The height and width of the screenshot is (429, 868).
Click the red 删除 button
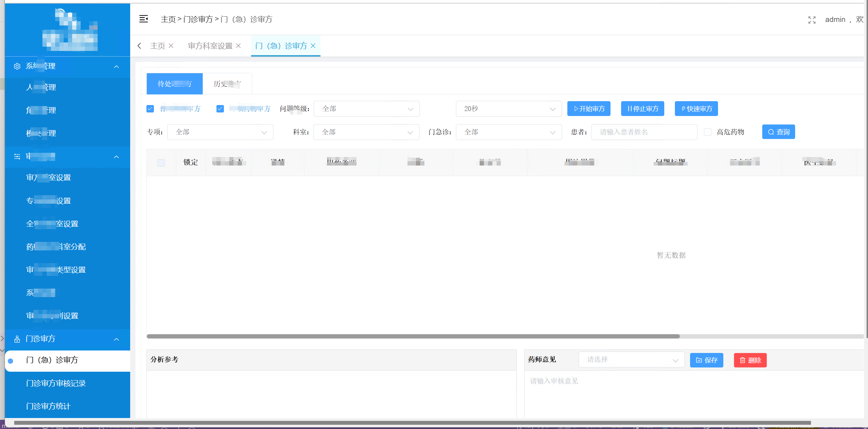pos(750,360)
